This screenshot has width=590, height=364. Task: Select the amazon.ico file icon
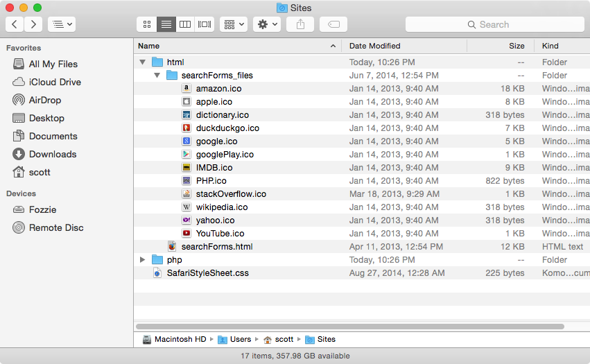click(x=186, y=89)
